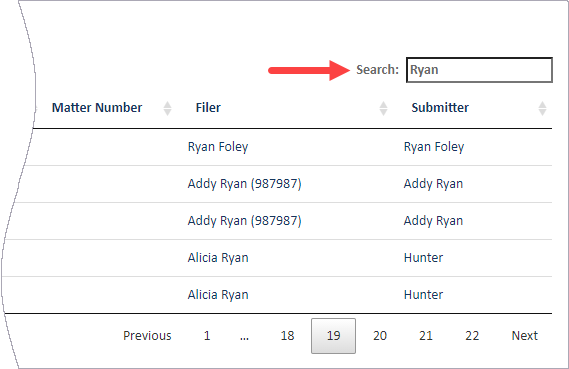This screenshot has width=569, height=369.
Task: Sort by the Matter Number arrows icon
Action: (x=167, y=108)
